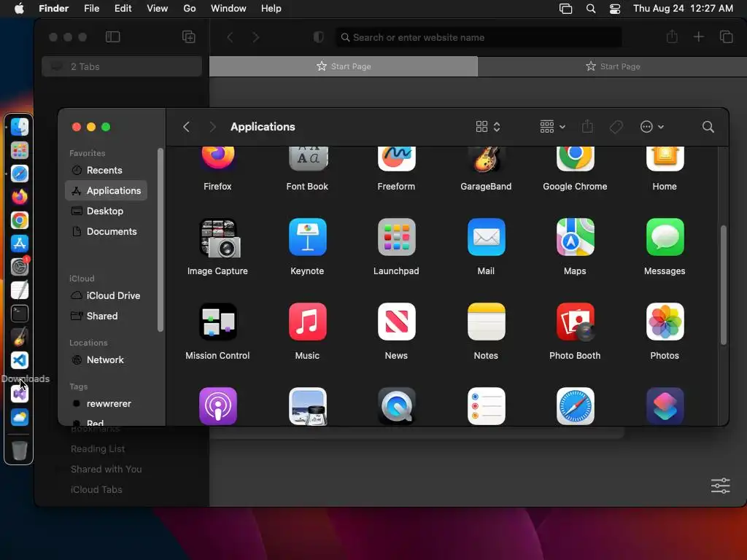Screen dimensions: 747x560
Task: Select the Reminders app icon
Action: click(x=486, y=406)
